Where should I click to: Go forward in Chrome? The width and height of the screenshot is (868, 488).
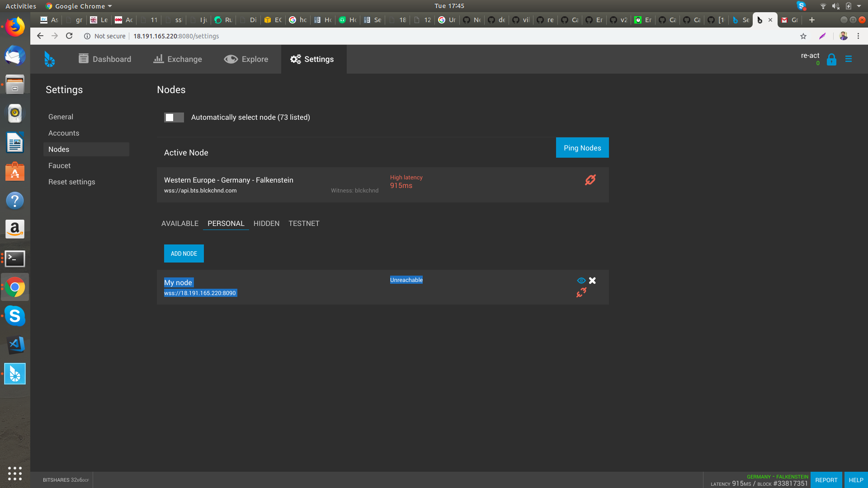pos(55,36)
